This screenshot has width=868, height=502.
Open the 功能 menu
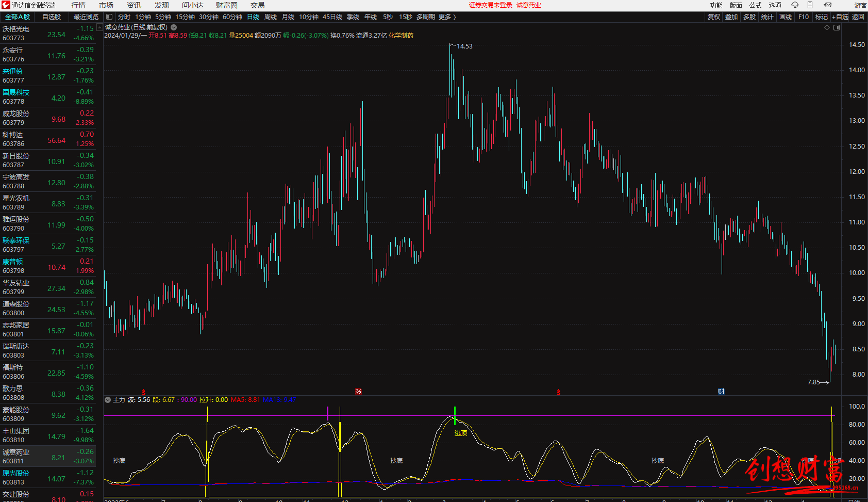pos(716,5)
